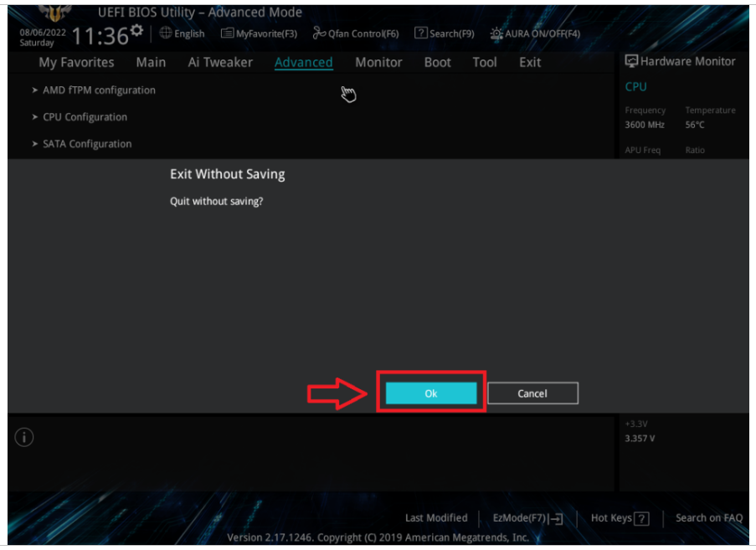Viewport: 756px width, 550px height.
Task: Click the 08/06/2022 date text
Action: click(43, 33)
